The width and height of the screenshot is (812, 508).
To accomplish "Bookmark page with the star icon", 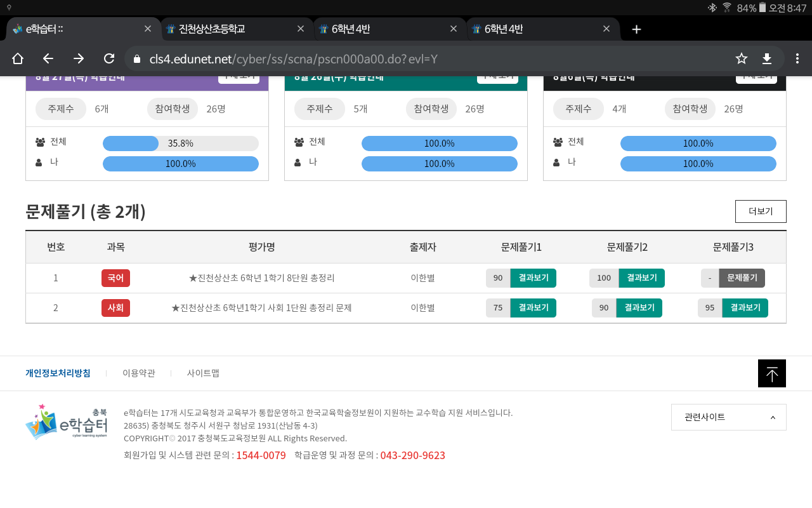I will pos(742,58).
